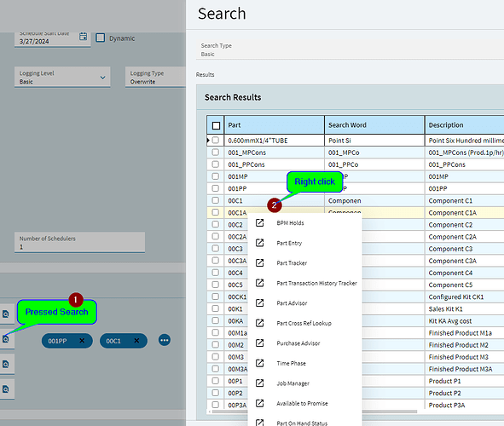This screenshot has height=426, width=504.
Task: Expand the Logging Level dropdown
Action: click(62, 77)
